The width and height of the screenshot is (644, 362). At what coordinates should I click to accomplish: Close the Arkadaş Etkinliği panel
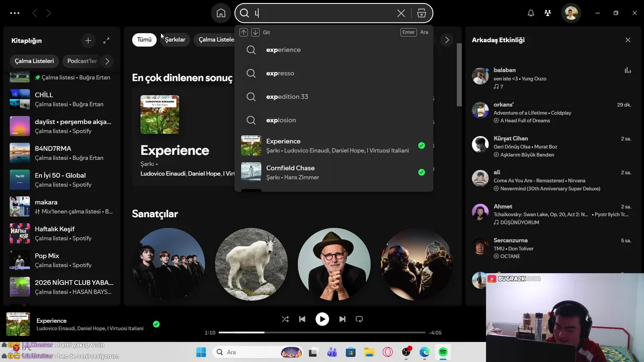point(628,40)
